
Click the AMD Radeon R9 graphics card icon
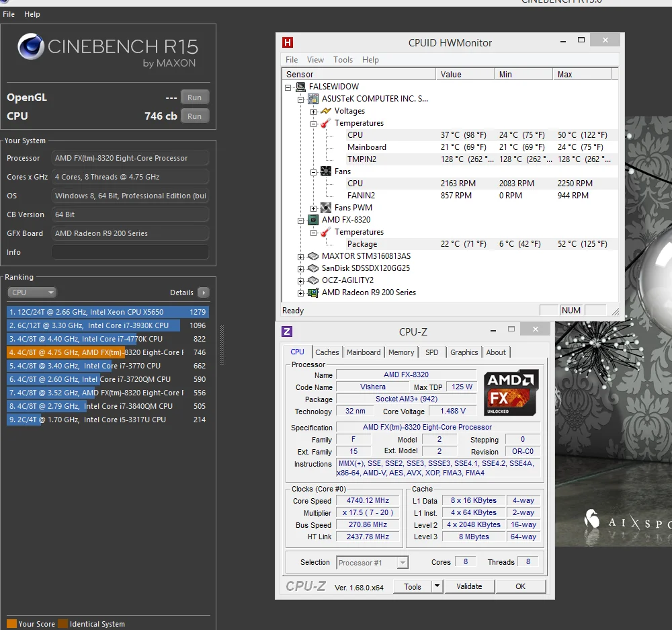click(x=314, y=292)
